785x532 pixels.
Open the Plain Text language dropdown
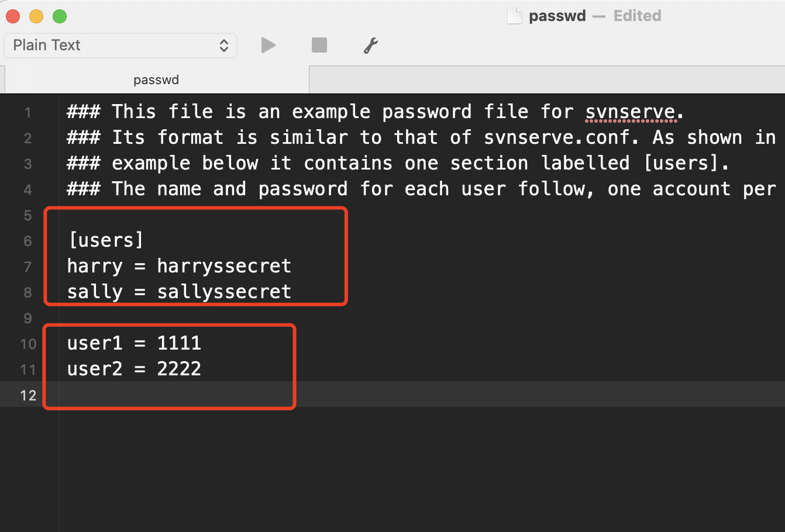(x=120, y=46)
